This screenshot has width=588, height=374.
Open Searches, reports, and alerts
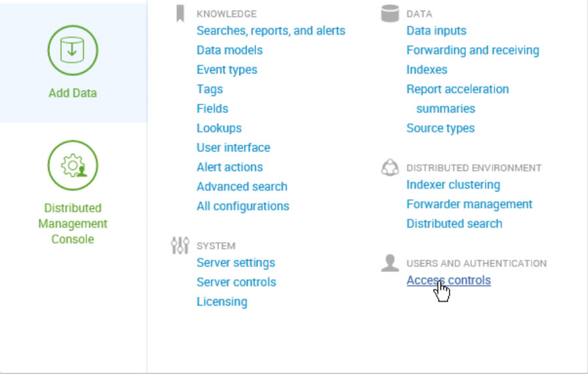pyautogui.click(x=270, y=31)
